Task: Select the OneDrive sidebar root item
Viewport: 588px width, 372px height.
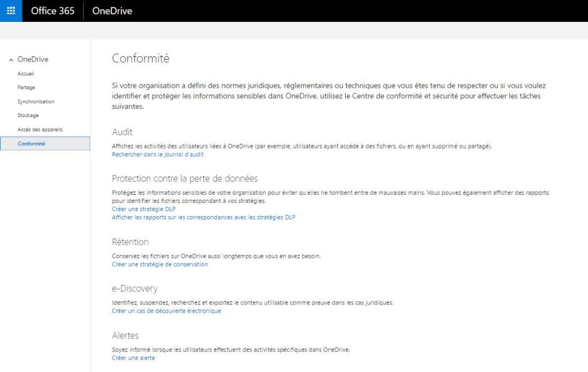Action: pos(33,59)
